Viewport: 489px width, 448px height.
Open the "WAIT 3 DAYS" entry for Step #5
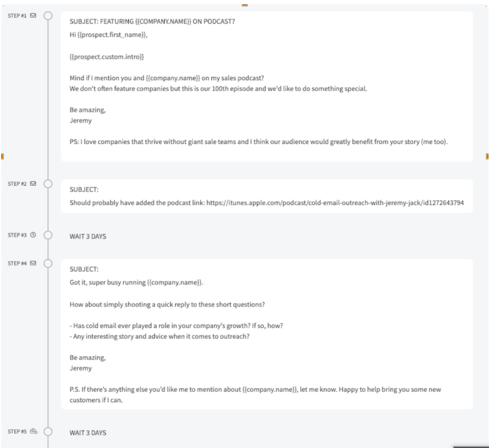(x=88, y=433)
